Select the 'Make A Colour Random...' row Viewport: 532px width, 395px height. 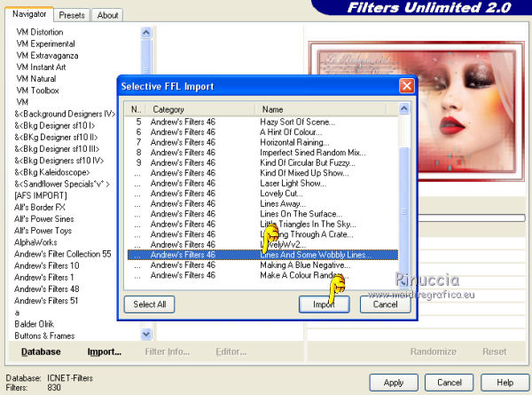pos(262,275)
